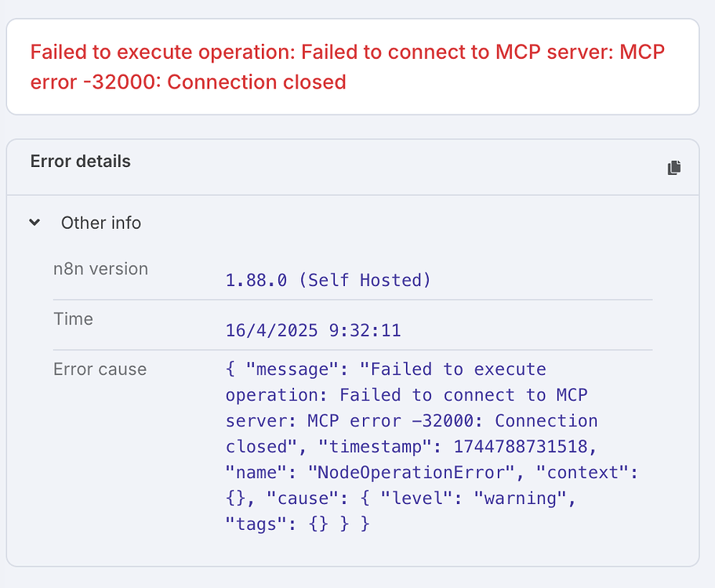The height and width of the screenshot is (588, 715).
Task: Select the Time value 16/4/2025 9:32:11
Action: 313,330
